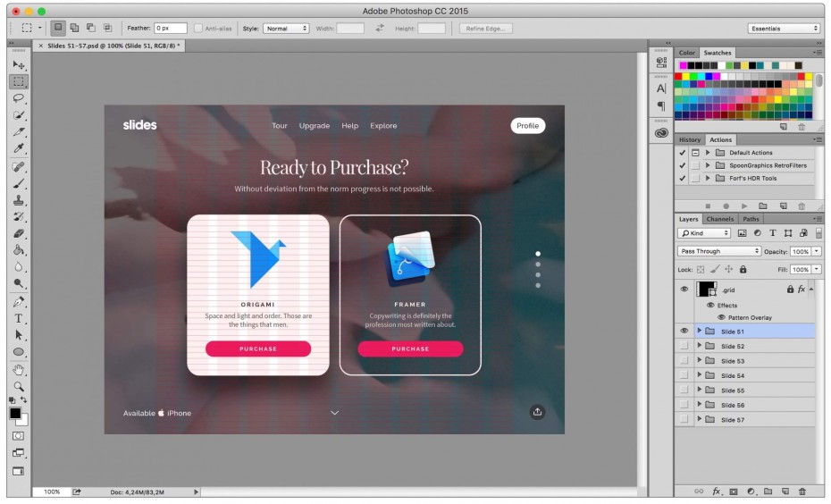Open the Essentials workspace dropdown
Screen dimensions: 831x504
[x=784, y=28]
